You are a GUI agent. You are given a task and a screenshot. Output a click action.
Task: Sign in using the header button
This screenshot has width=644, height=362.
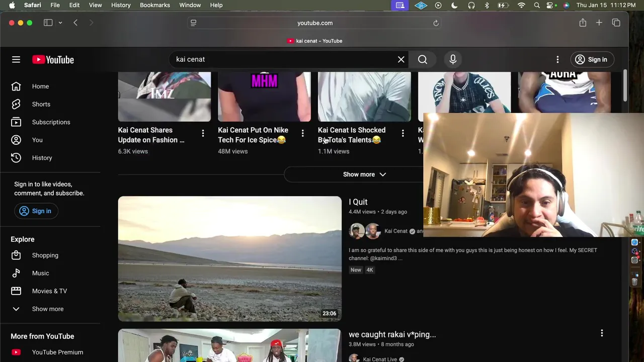coord(592,59)
